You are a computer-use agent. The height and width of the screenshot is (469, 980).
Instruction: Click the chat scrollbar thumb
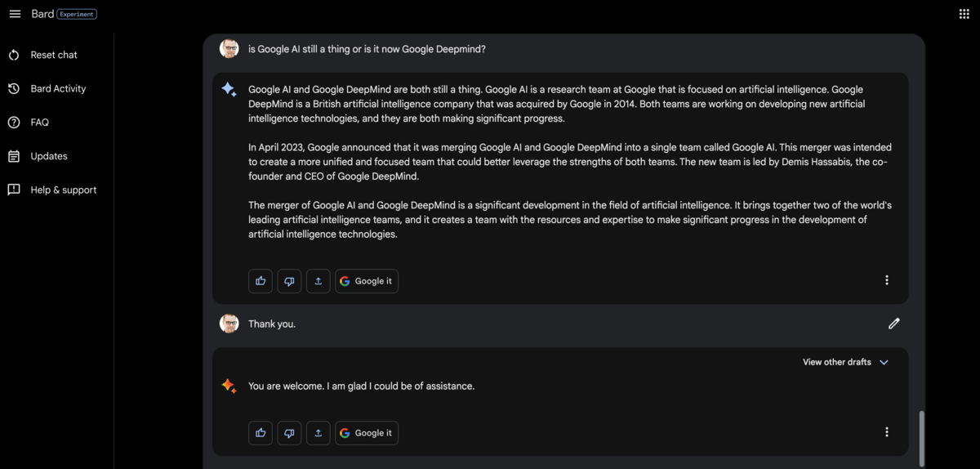pyautogui.click(x=923, y=437)
